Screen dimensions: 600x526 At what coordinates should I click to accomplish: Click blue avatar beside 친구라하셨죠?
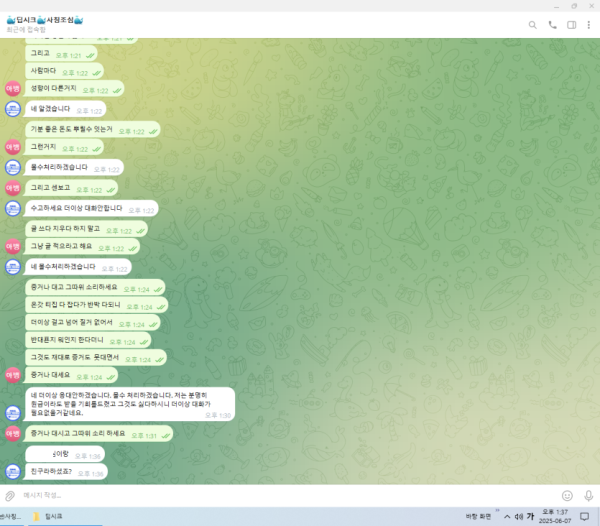point(13,472)
